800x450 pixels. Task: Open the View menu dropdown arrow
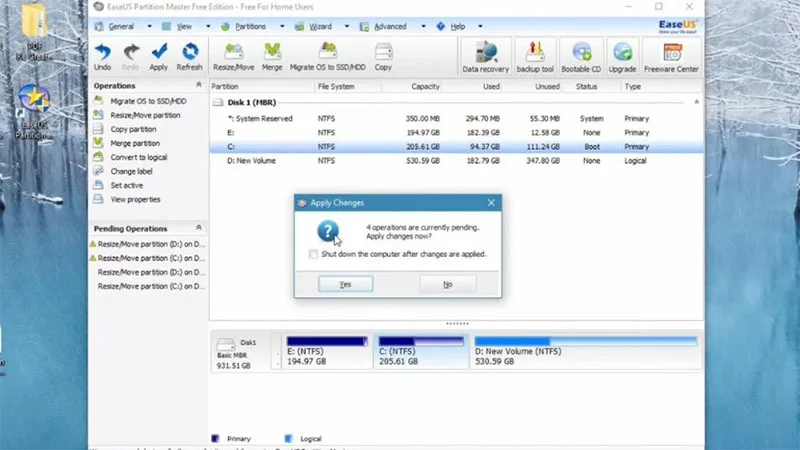(x=208, y=27)
